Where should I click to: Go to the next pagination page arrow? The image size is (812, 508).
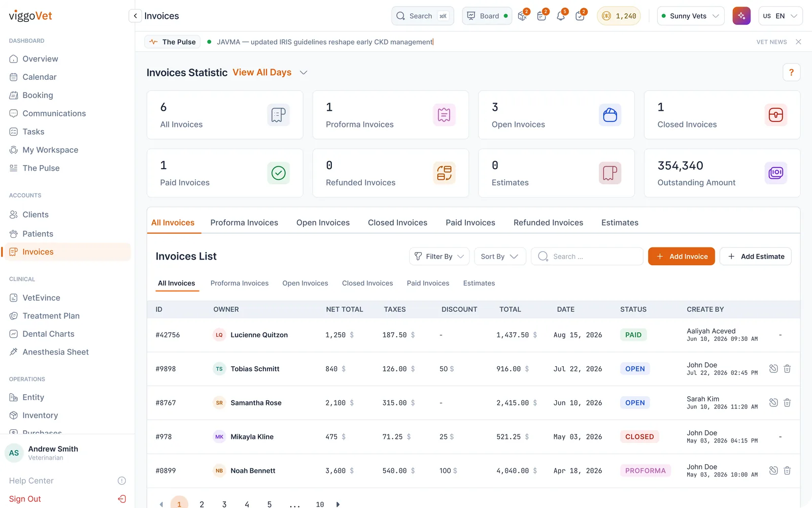(338, 504)
